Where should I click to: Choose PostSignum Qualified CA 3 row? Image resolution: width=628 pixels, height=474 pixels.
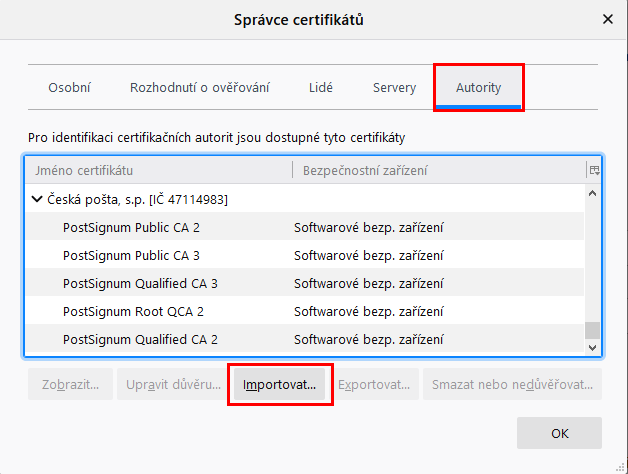click(140, 283)
